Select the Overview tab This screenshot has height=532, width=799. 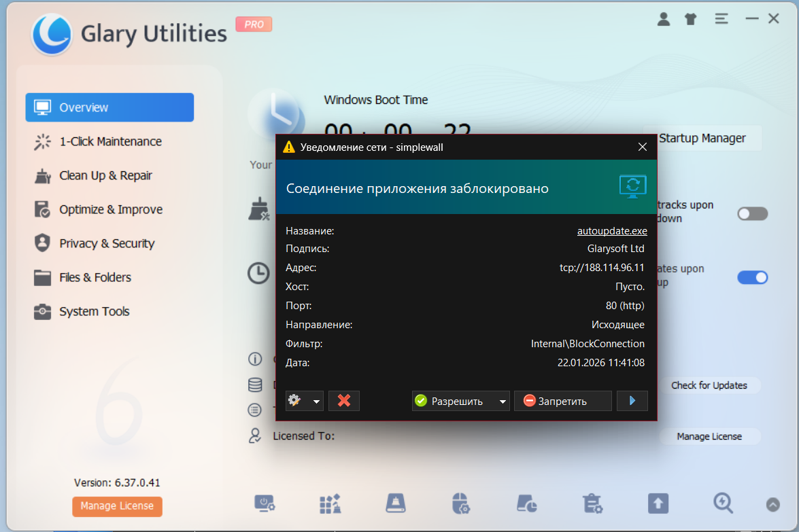tap(109, 107)
